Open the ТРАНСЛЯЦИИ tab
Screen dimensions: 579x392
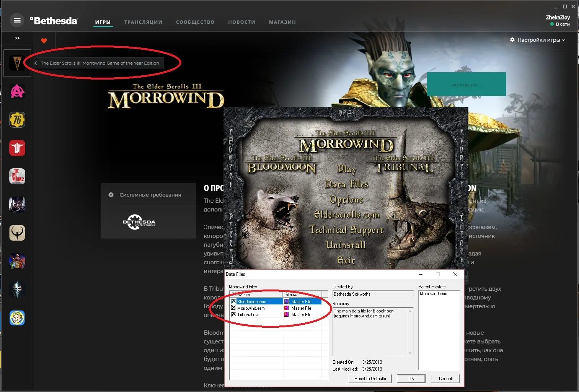tap(143, 22)
